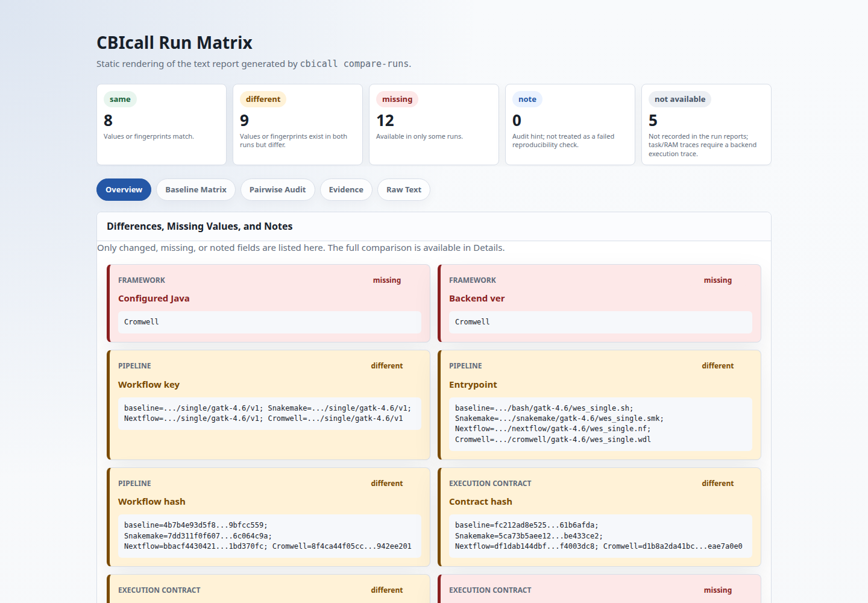Viewport: 868px width, 603px height.
Task: Select the missing count value 12
Action: coord(385,121)
